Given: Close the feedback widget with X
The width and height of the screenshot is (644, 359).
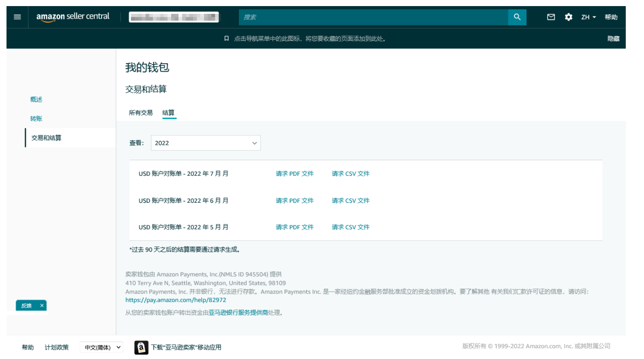Looking at the screenshot, I should tap(42, 306).
